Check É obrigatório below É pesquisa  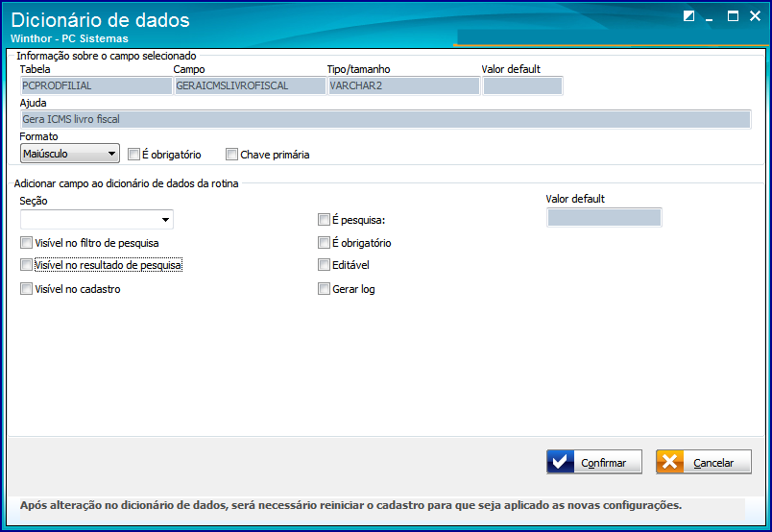click(x=324, y=242)
